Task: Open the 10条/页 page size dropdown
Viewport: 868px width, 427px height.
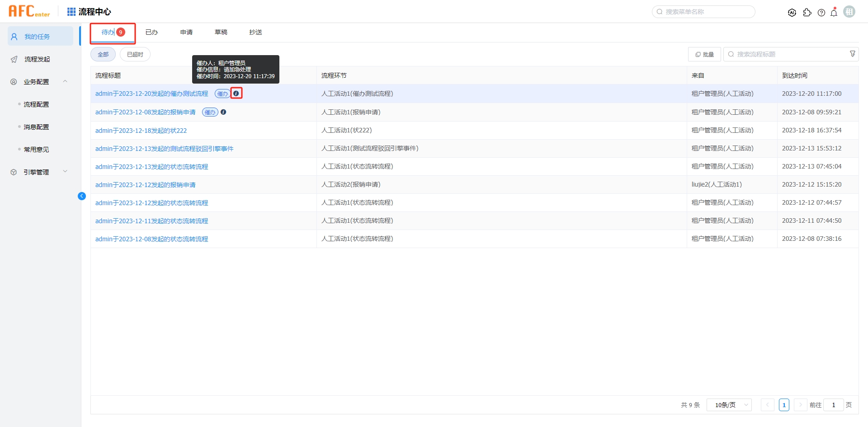Action: pos(729,405)
